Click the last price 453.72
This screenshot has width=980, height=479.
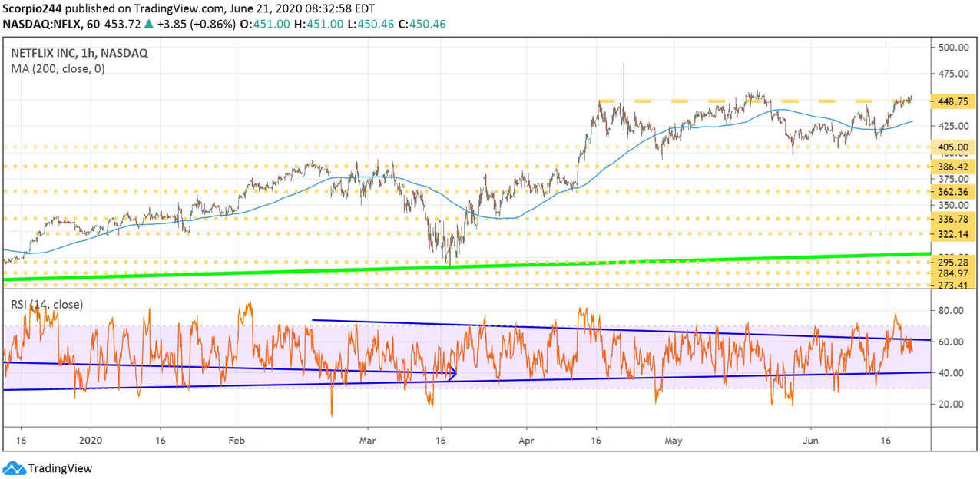pos(121,24)
